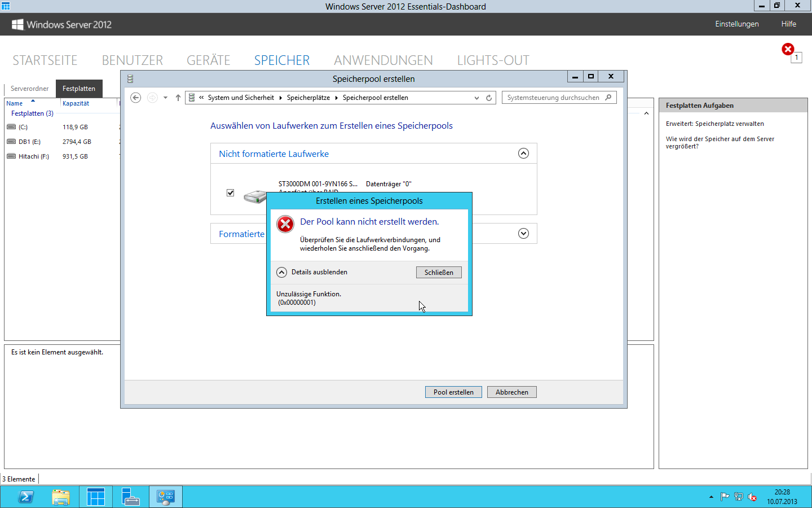
Task: Open Hilfe in dashboard header
Action: 789,24
